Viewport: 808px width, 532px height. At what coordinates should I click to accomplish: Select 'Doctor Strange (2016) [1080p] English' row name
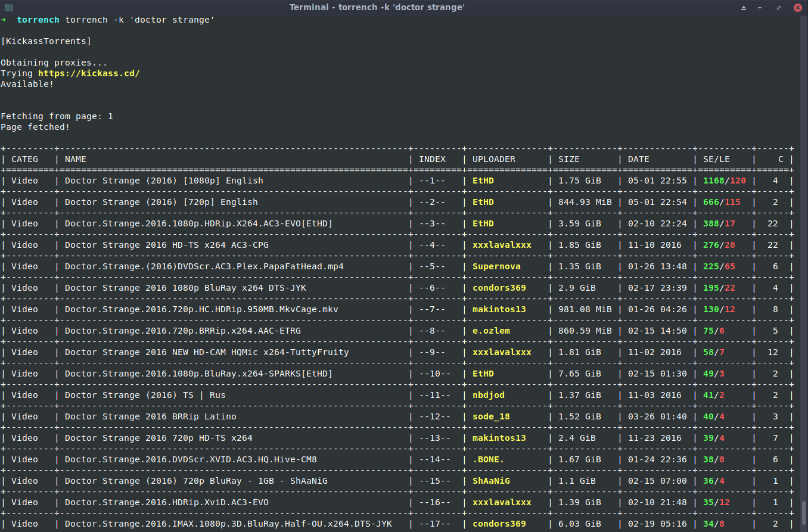point(164,181)
